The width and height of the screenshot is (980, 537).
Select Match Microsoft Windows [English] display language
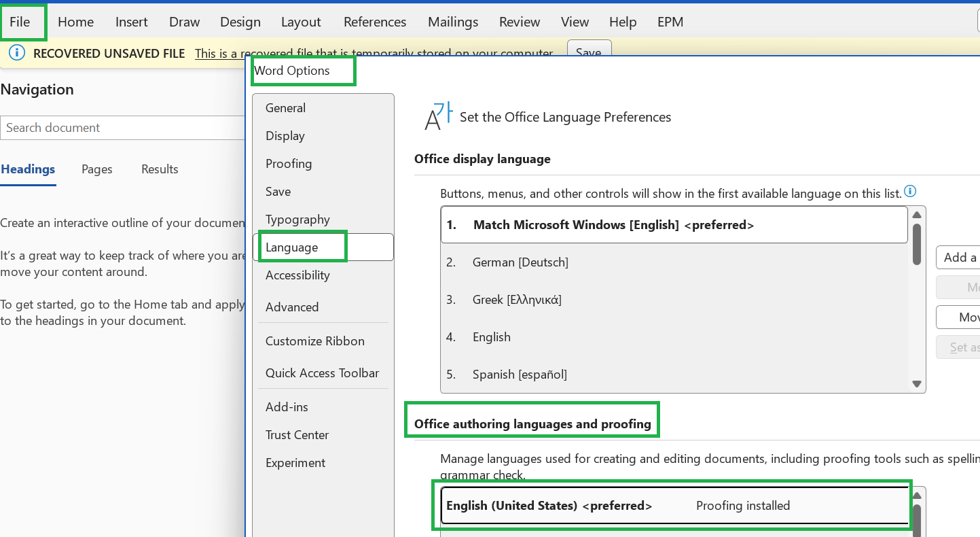[674, 225]
